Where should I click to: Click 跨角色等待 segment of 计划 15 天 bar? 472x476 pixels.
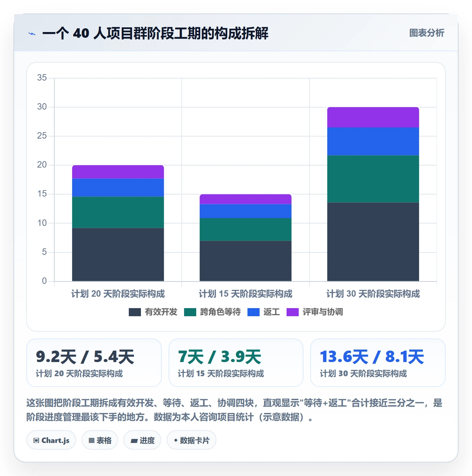coord(245,229)
